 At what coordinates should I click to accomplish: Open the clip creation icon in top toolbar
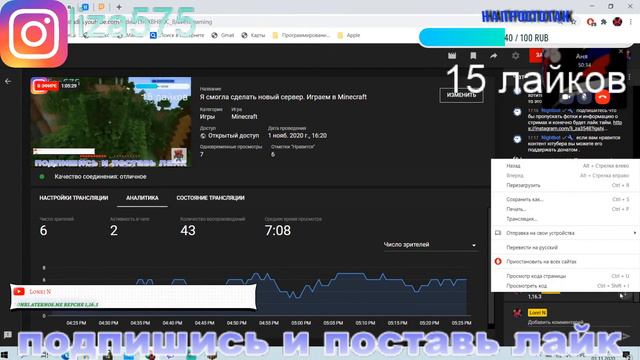point(452,56)
